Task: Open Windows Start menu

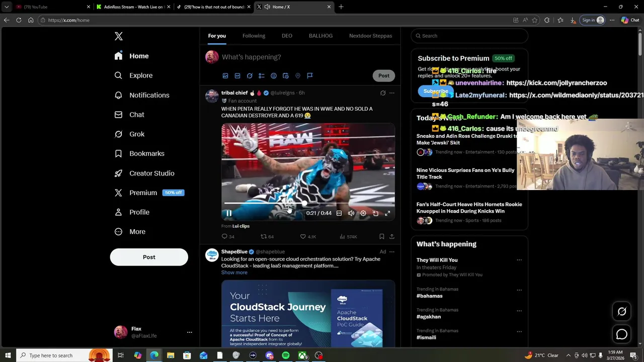Action: [8, 355]
